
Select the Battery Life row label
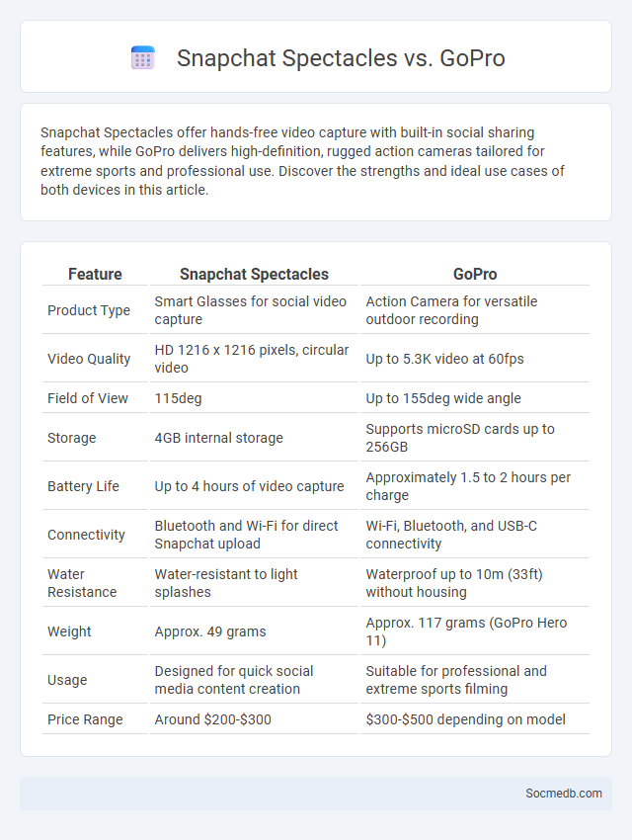(x=83, y=486)
